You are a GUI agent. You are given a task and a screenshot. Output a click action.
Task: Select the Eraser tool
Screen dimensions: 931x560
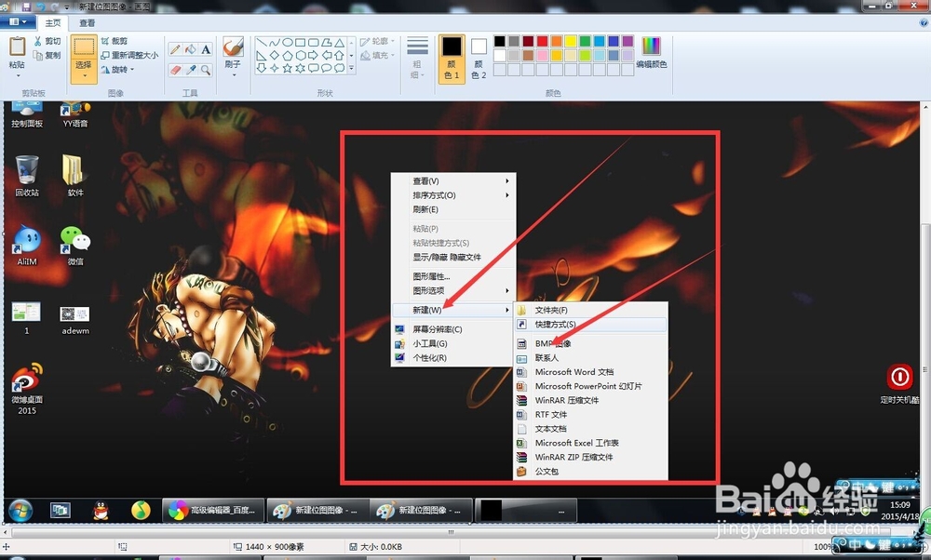(x=175, y=70)
